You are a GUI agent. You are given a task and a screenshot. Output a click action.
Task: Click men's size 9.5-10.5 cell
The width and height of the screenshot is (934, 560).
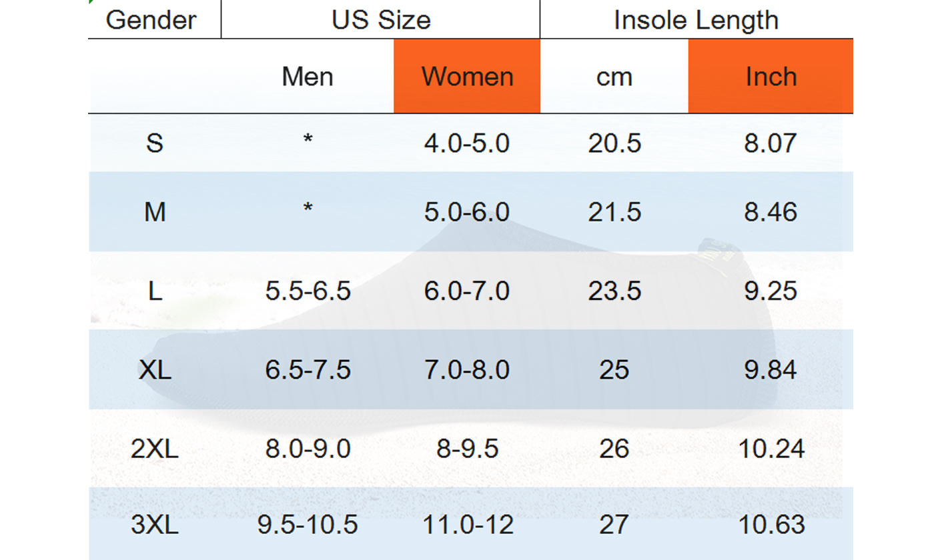click(308, 525)
